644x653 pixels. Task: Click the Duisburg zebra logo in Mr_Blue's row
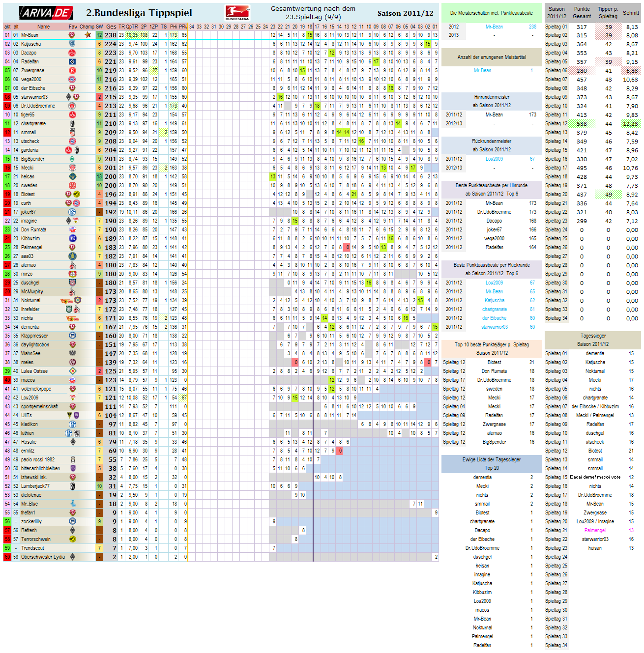72,504
